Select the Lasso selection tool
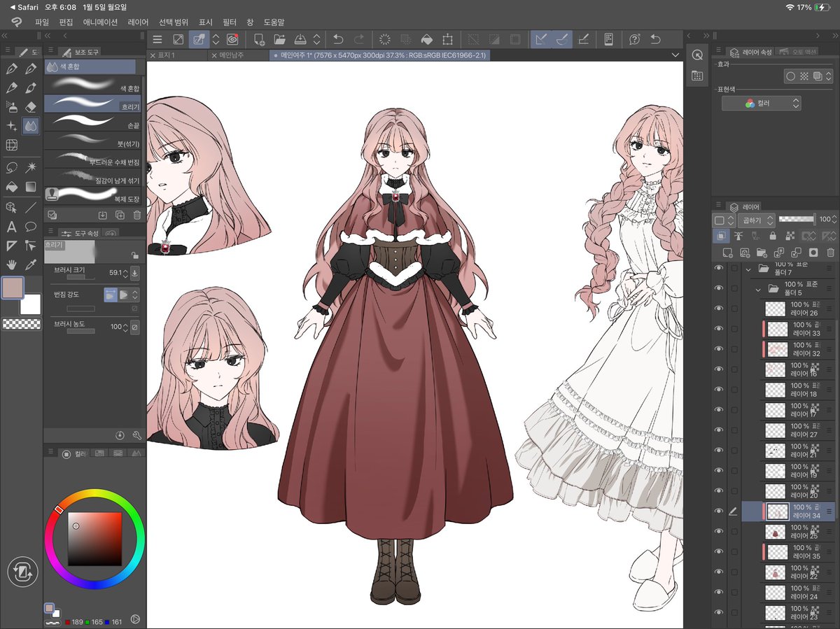 click(11, 167)
